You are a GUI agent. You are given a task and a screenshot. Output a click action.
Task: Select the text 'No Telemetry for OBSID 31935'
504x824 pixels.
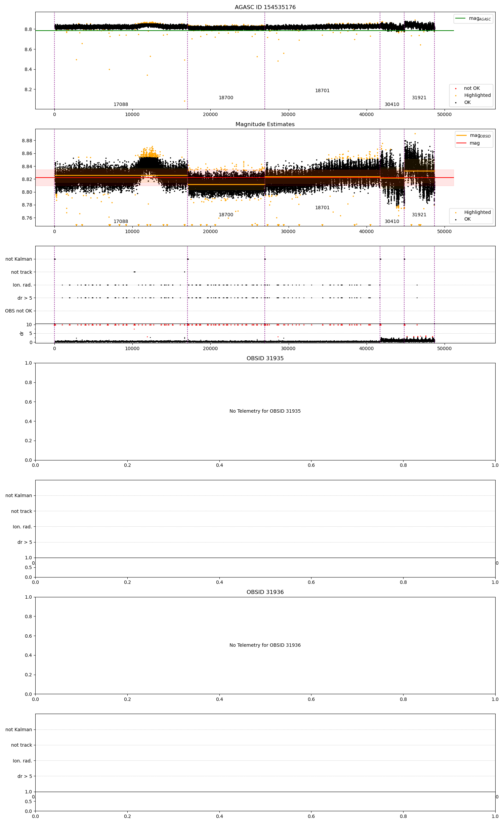(265, 411)
